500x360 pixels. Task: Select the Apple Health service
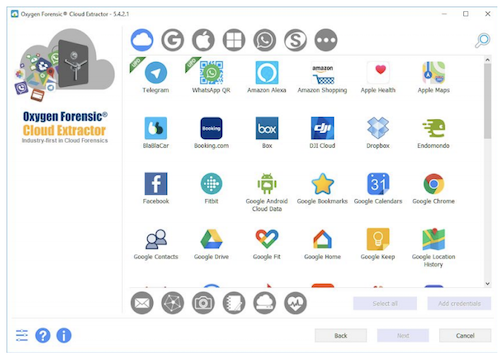pyautogui.click(x=378, y=77)
